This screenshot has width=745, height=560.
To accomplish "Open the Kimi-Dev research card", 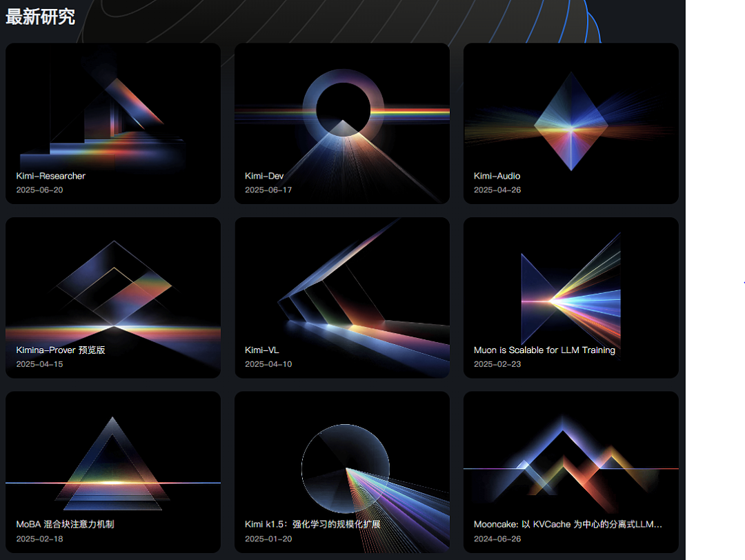I will click(x=342, y=123).
